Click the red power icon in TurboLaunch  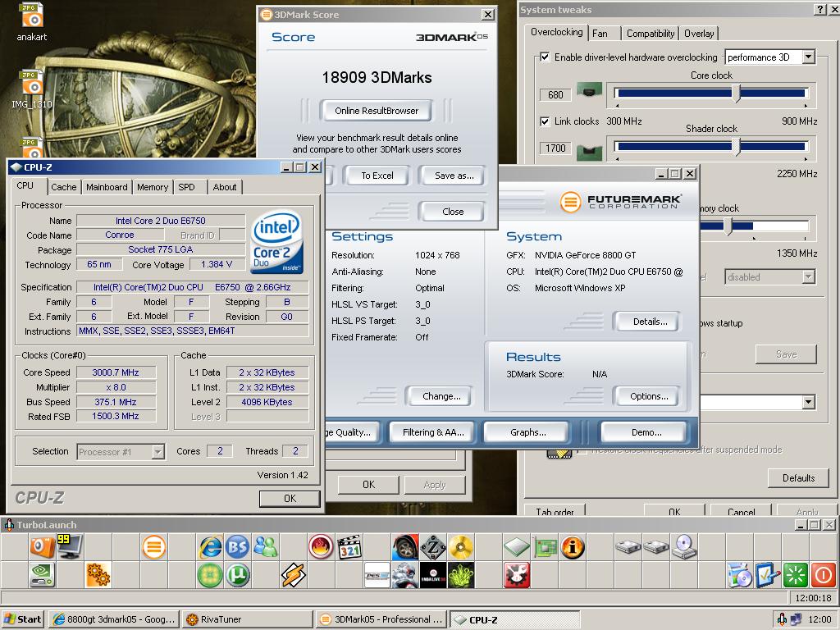pos(824,575)
